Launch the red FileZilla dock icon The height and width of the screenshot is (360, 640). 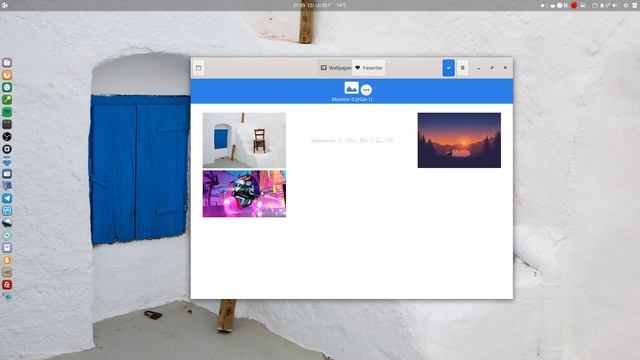[7, 284]
